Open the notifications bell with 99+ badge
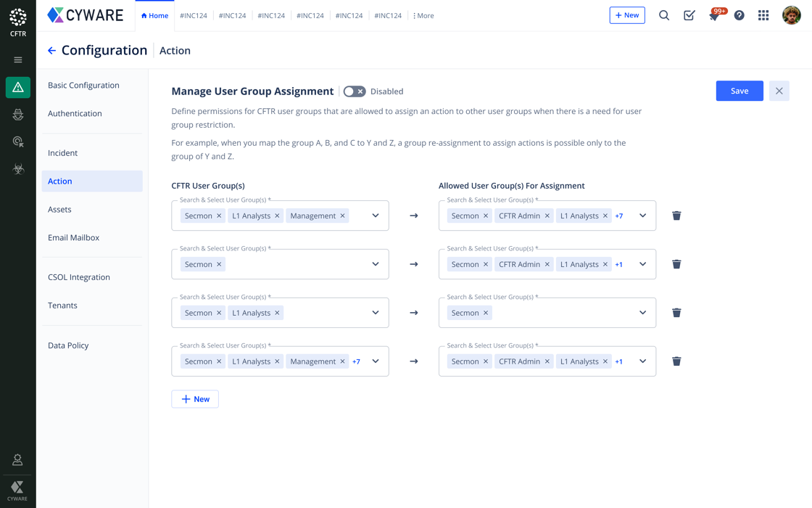 (x=714, y=16)
